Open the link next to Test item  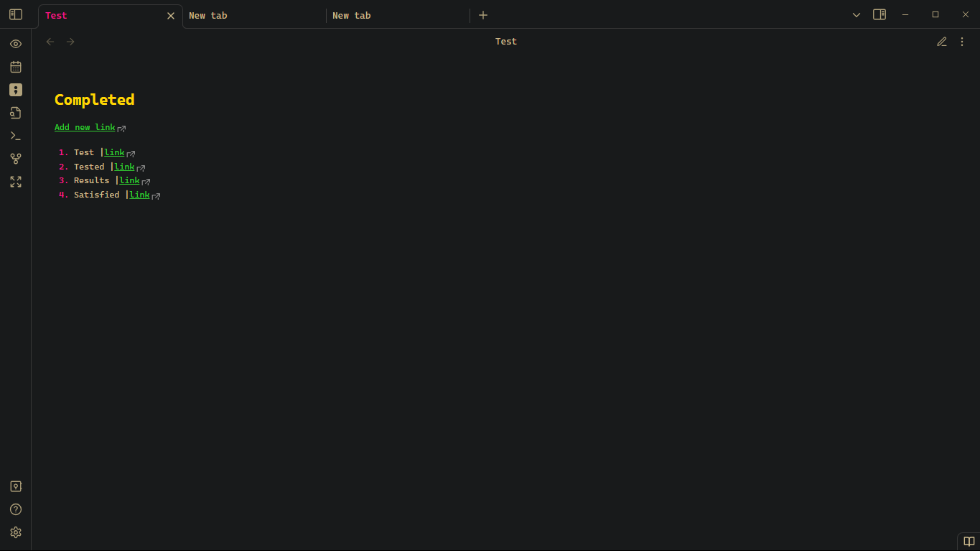115,152
